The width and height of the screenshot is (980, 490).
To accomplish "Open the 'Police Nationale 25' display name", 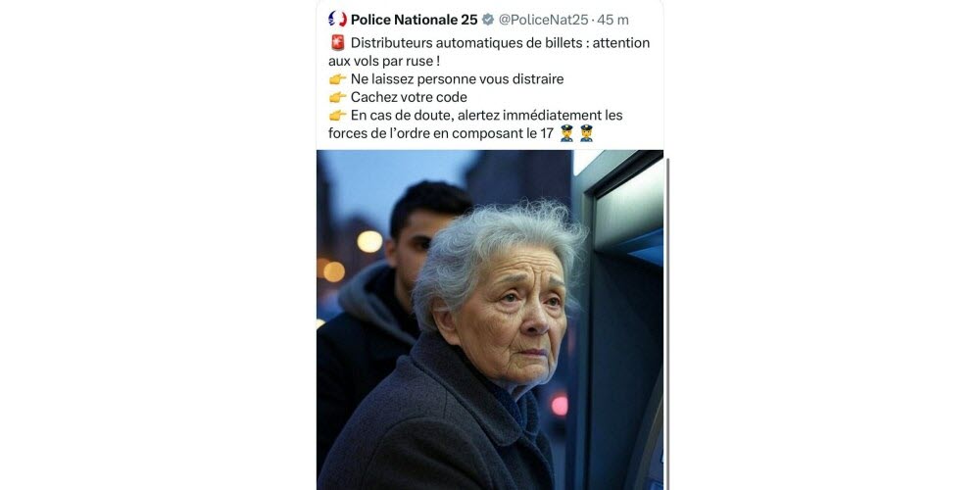I will [414, 20].
